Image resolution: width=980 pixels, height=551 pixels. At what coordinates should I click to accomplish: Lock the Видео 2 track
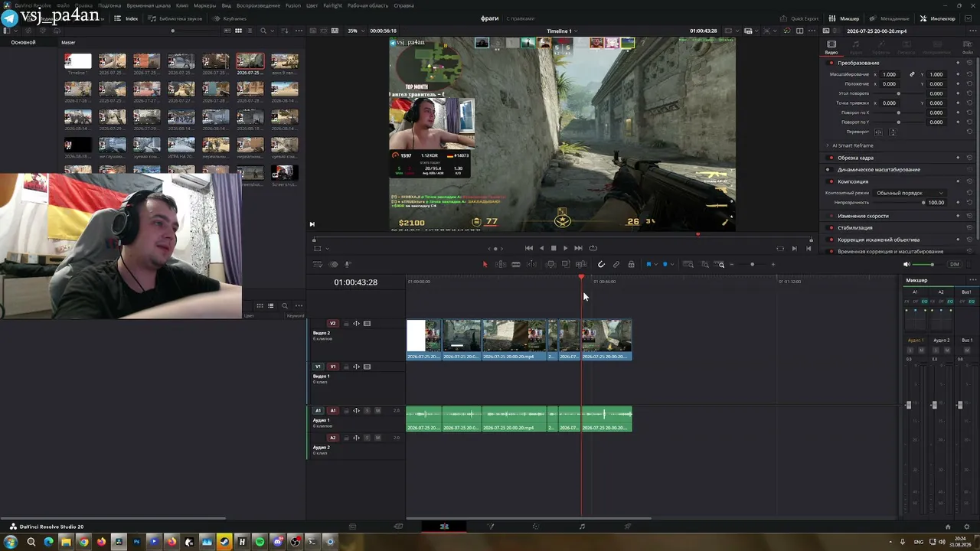coord(345,324)
